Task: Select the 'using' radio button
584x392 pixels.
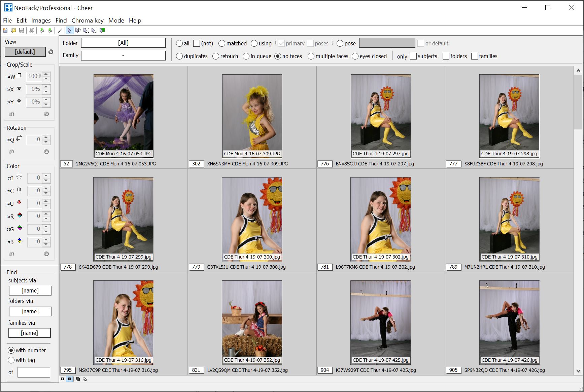Action: [x=254, y=43]
